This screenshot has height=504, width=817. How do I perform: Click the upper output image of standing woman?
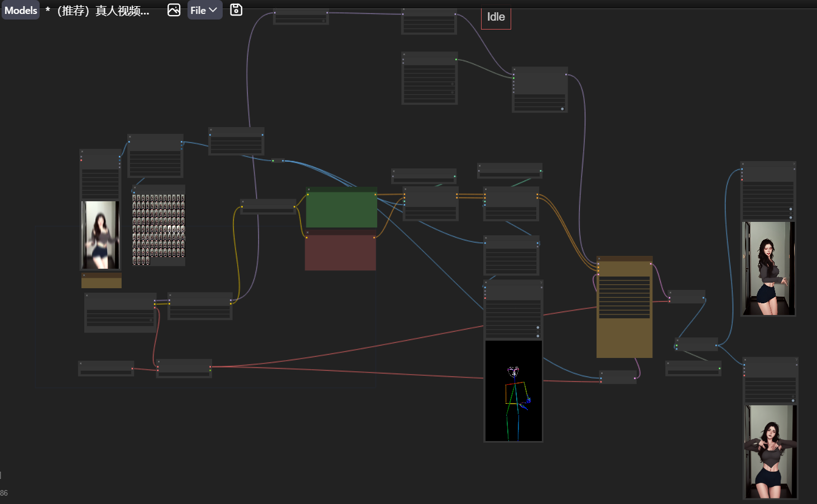pyautogui.click(x=768, y=268)
